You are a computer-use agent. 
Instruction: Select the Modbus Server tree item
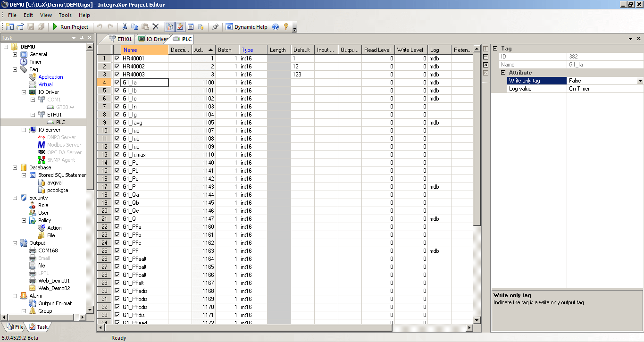64,145
